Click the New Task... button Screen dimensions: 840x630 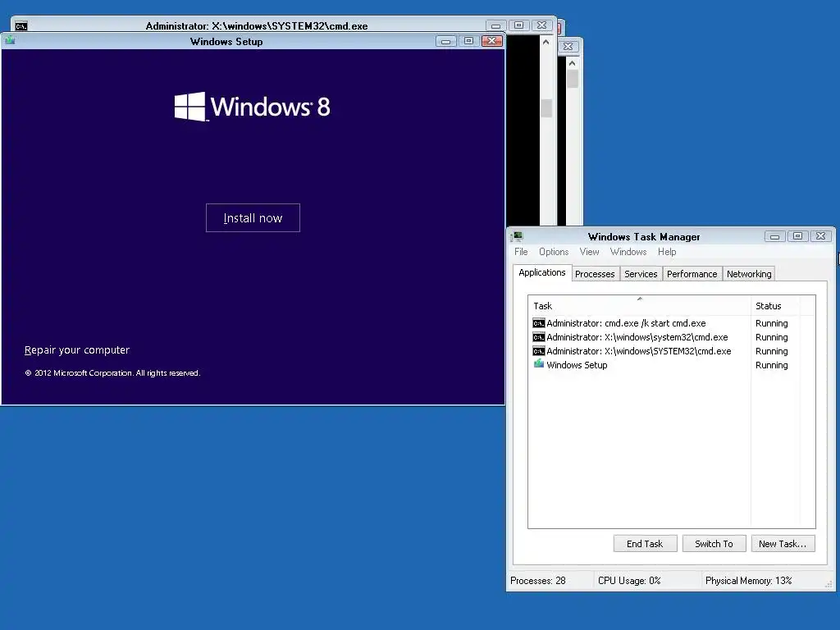point(783,544)
